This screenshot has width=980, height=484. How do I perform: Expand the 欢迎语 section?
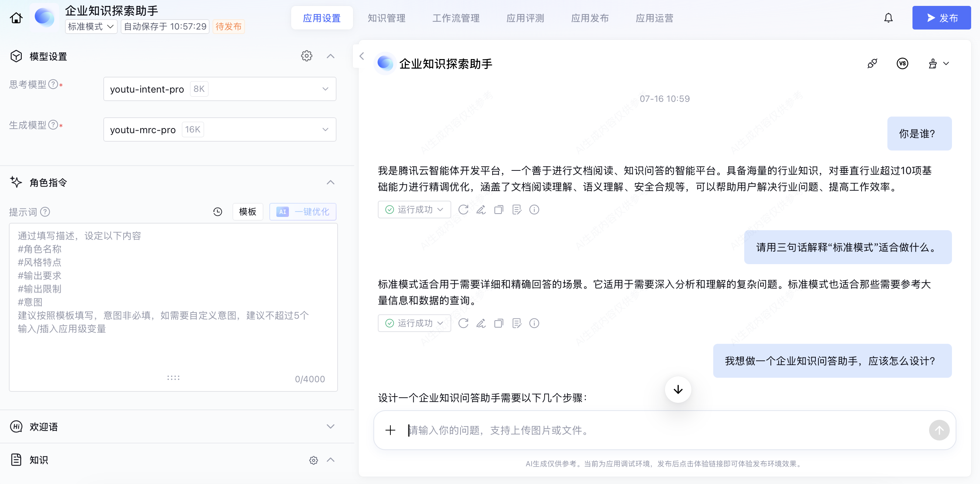tap(331, 426)
